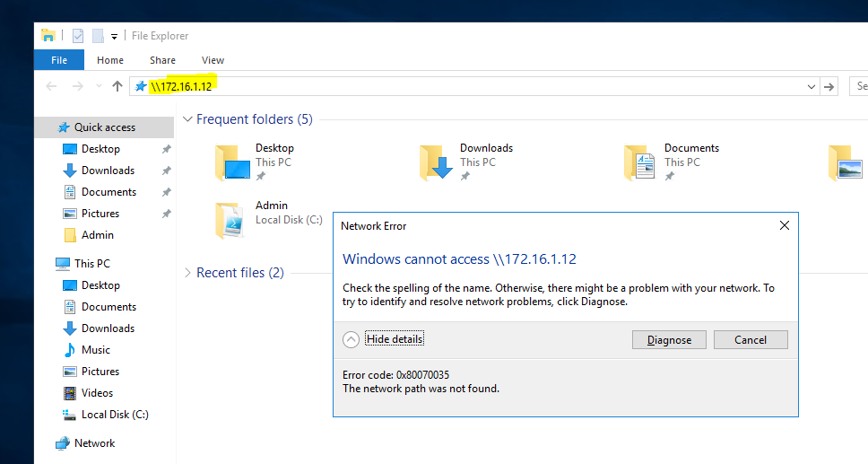Click the This PC monitor icon
Viewport: 868px width, 464px height.
(x=63, y=264)
